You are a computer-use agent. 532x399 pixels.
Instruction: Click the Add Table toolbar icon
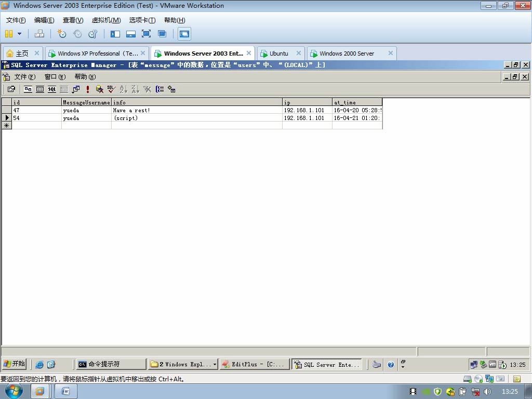tap(171, 89)
